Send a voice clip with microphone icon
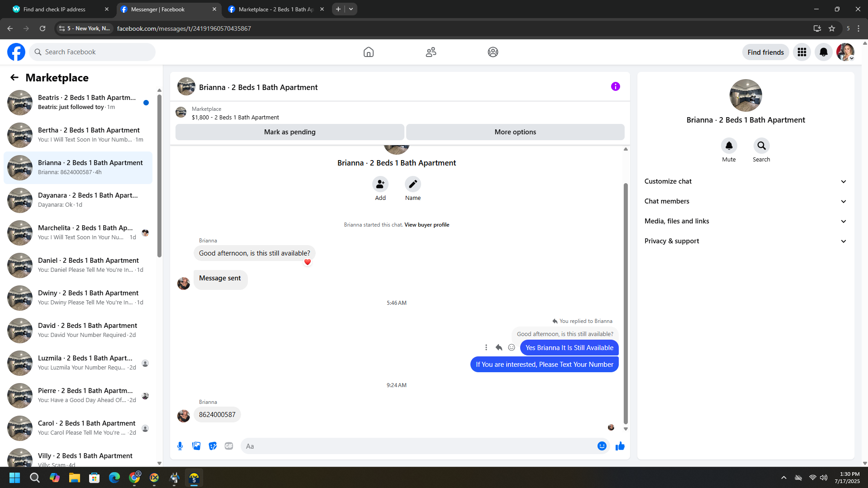Viewport: 868px width, 488px height. (x=180, y=446)
